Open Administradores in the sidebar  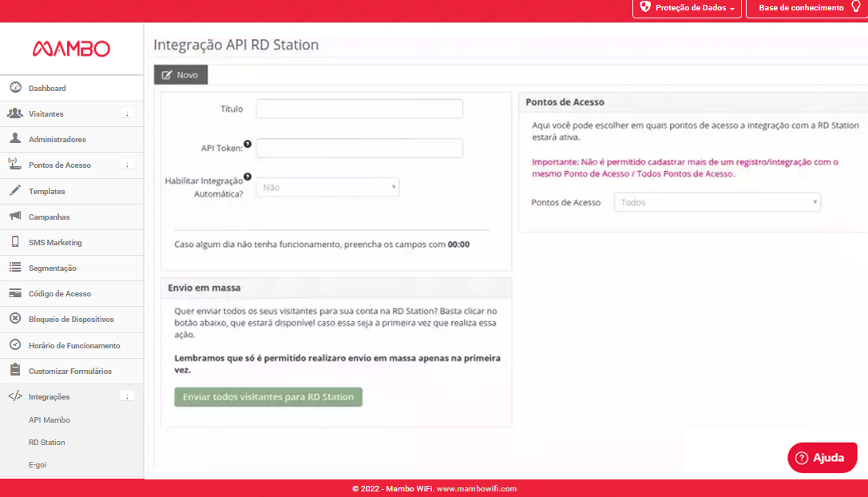coord(72,139)
